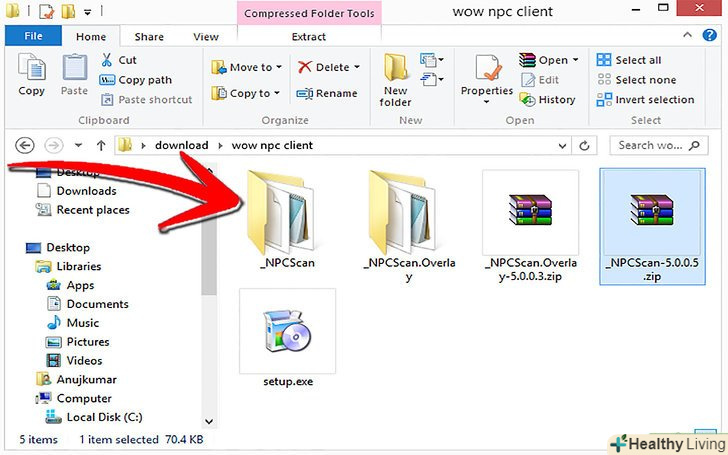
Task: Refresh the folder view
Action: point(585,146)
